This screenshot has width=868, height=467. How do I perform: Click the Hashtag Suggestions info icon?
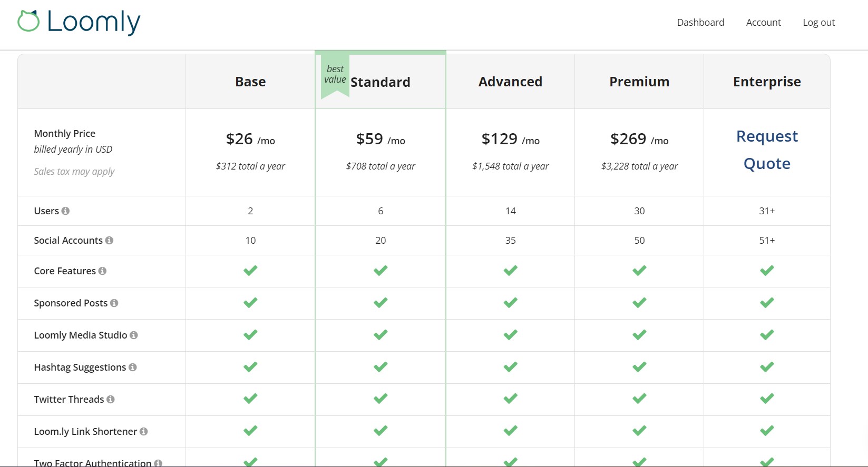[x=133, y=367]
